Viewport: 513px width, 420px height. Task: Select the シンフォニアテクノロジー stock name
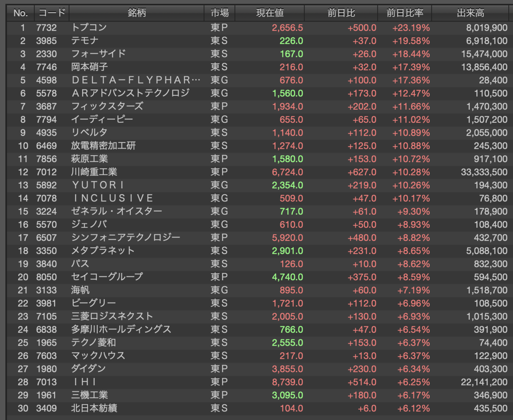(x=126, y=238)
